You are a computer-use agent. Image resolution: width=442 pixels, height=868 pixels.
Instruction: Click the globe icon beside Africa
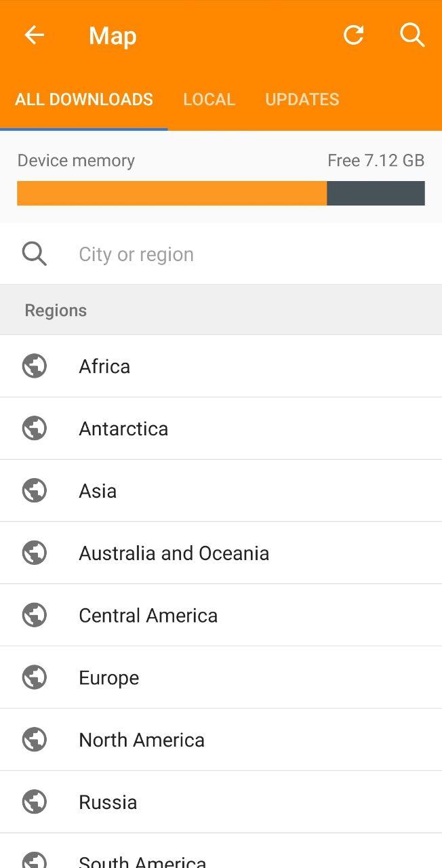pyautogui.click(x=35, y=366)
